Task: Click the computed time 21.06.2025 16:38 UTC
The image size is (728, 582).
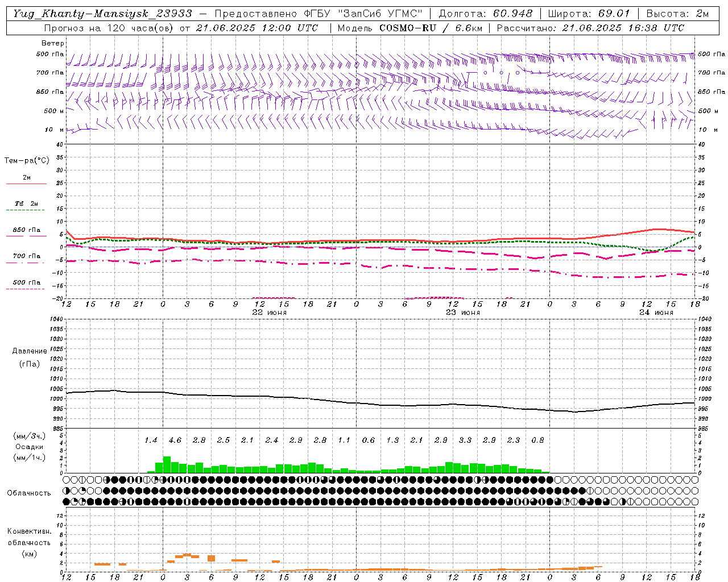Action: pos(623,28)
